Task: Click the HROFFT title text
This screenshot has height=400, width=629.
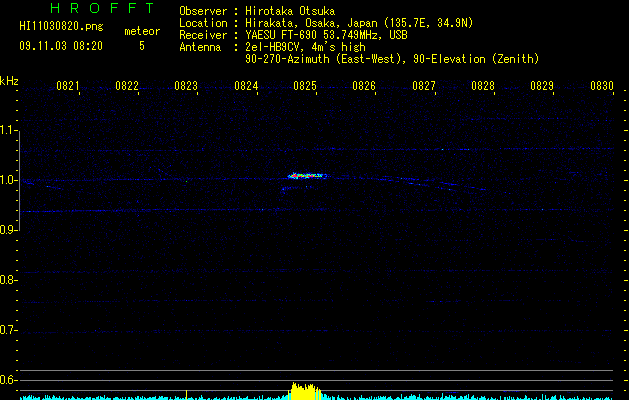Action: pos(103,8)
